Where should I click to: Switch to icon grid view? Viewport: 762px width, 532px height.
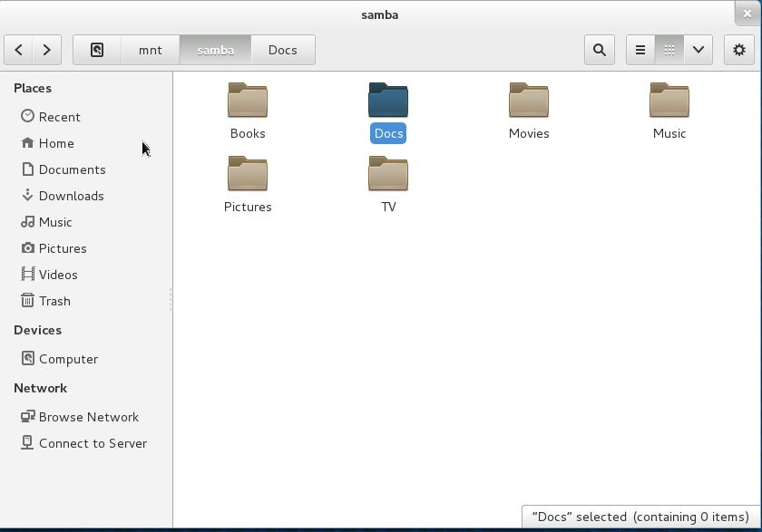669,50
